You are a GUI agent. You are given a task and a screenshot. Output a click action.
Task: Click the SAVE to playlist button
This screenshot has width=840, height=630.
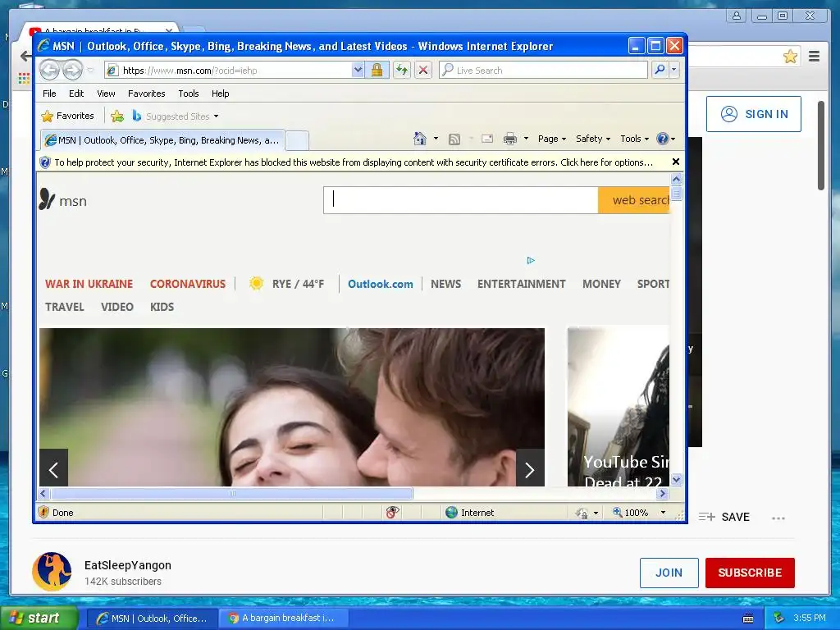(x=724, y=517)
